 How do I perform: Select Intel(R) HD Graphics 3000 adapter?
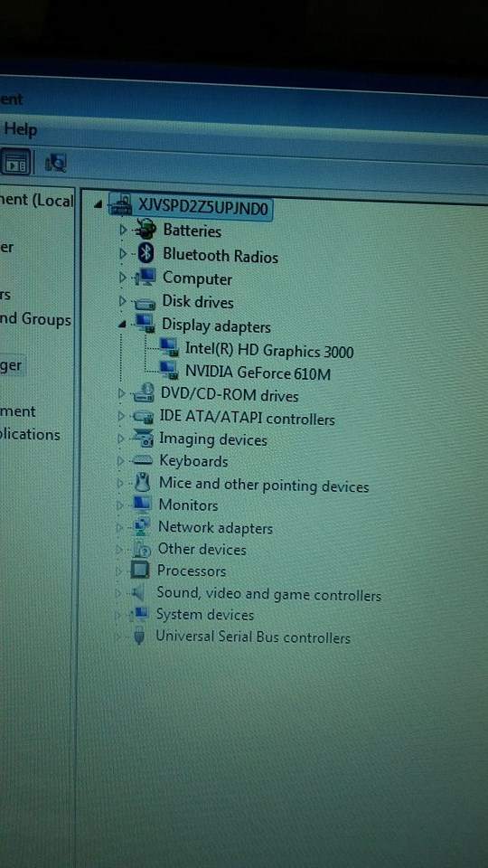click(x=269, y=351)
